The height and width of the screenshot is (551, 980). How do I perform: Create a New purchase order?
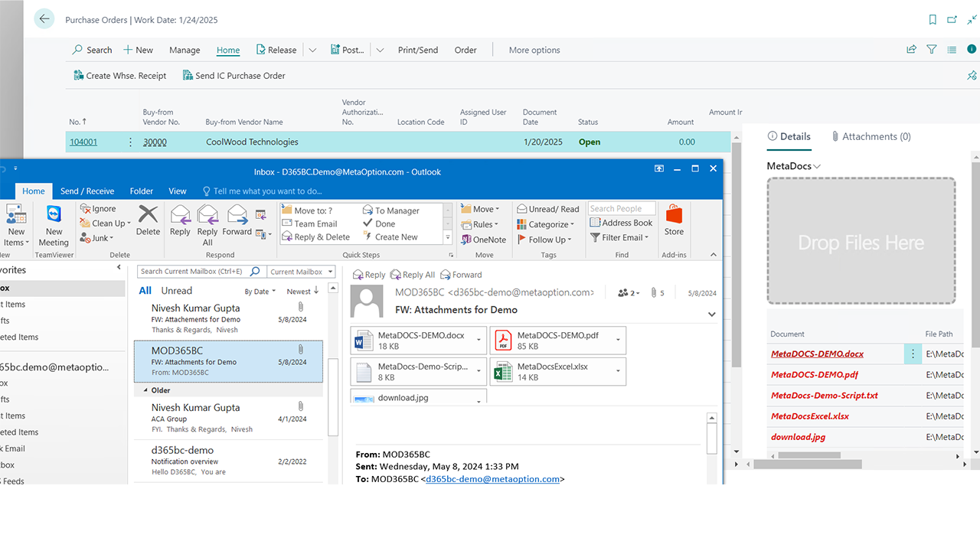pos(139,50)
